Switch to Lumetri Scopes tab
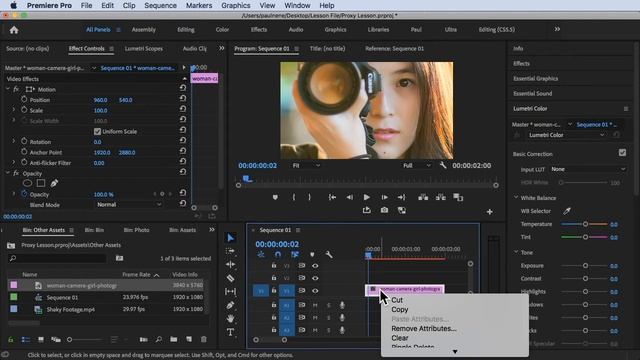Screen dimensions: 640x360 coord(144,49)
